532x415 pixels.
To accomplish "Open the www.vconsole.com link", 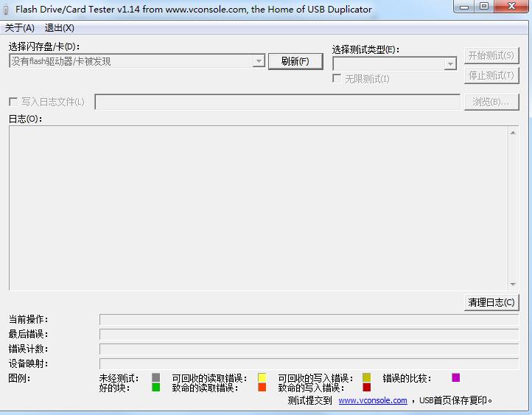I will [x=373, y=400].
